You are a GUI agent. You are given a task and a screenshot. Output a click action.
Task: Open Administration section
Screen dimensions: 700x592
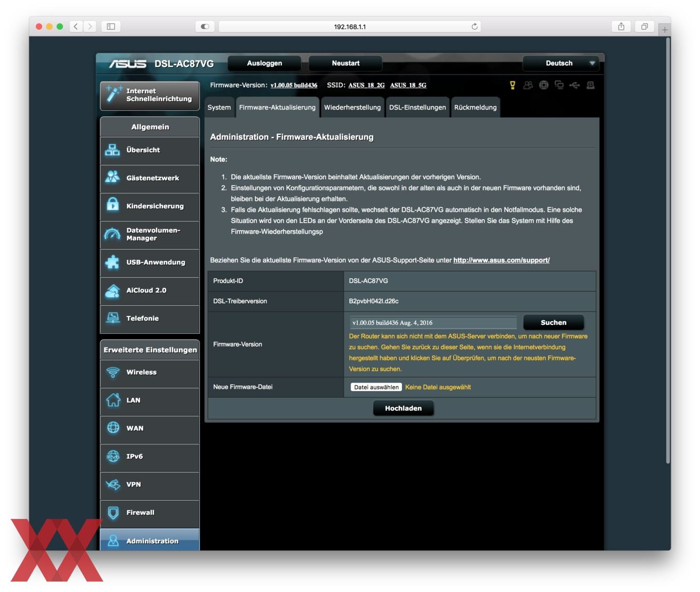point(150,540)
